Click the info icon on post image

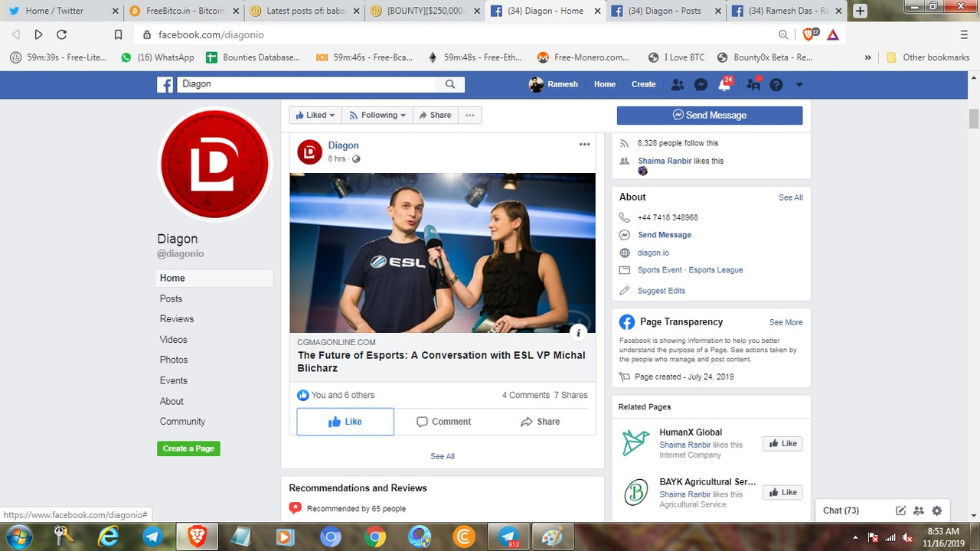click(579, 332)
